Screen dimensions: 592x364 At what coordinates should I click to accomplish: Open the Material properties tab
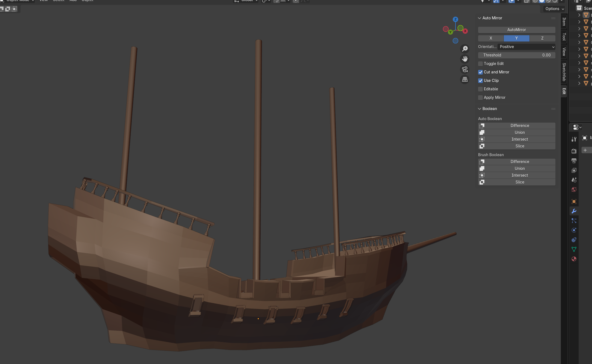pos(574,259)
